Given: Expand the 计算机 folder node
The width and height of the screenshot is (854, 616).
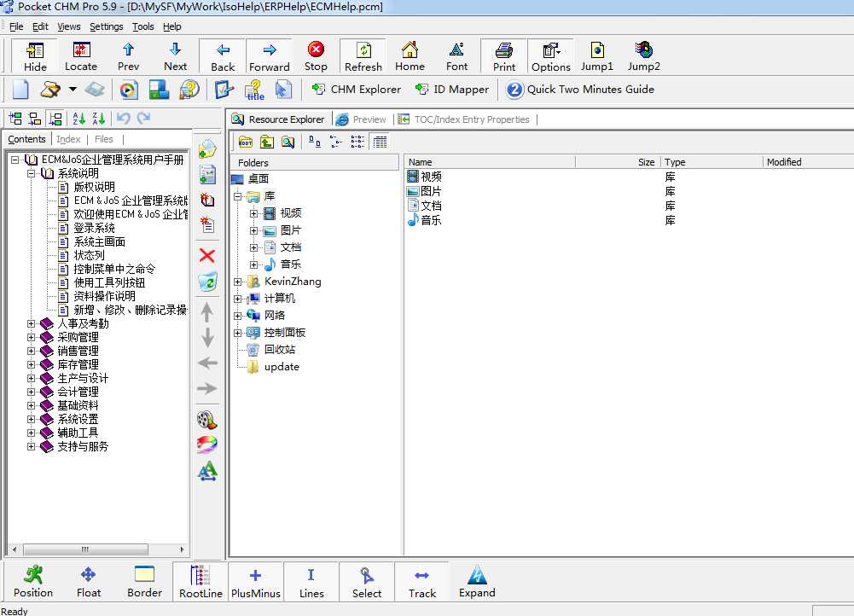Looking at the screenshot, I should (237, 299).
